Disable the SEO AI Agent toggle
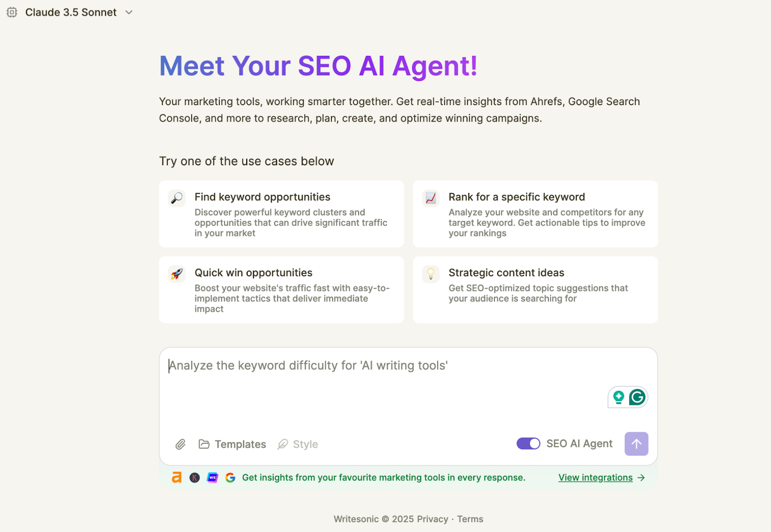771x532 pixels. (x=528, y=443)
